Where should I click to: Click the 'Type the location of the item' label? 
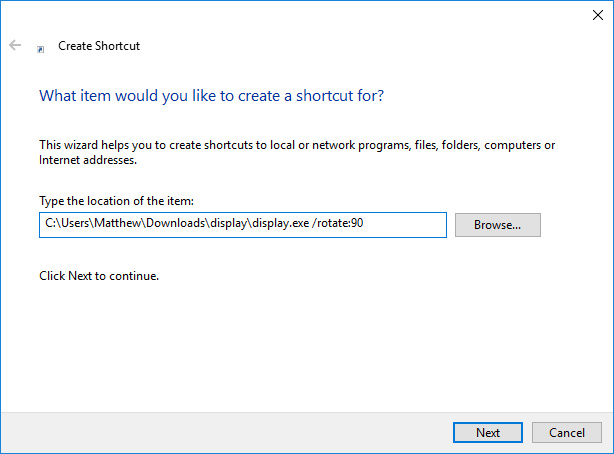coord(115,201)
